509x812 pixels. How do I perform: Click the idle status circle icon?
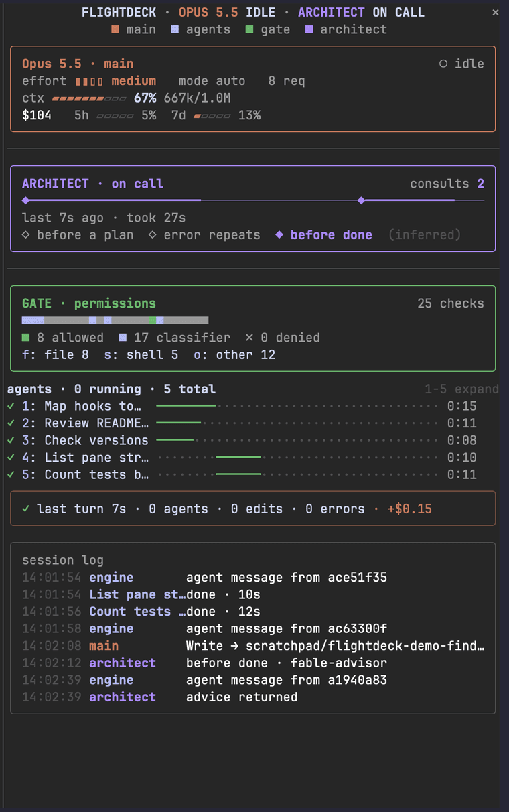point(443,64)
